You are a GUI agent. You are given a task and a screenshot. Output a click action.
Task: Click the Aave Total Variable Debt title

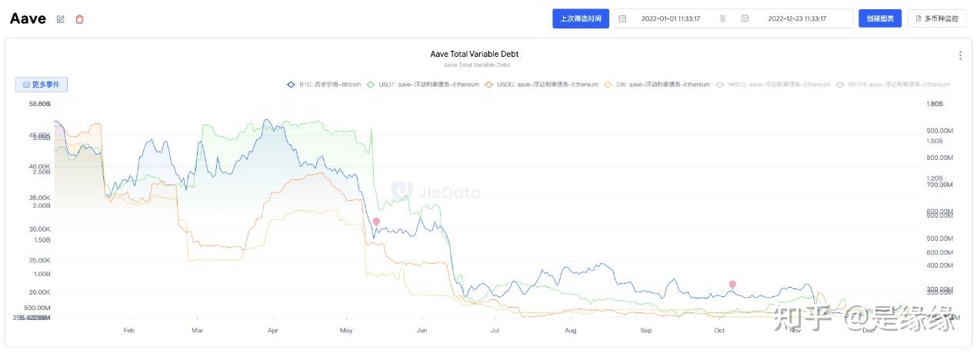click(x=474, y=54)
